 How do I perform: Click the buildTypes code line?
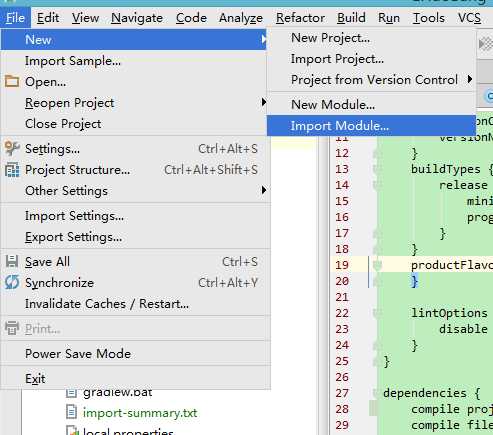coord(452,169)
